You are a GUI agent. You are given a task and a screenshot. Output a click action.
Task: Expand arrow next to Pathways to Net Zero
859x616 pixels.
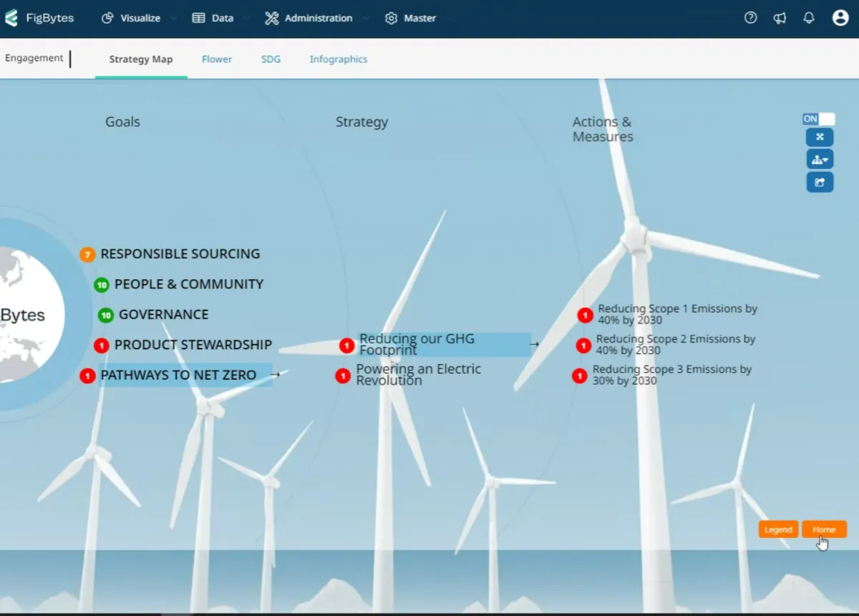(275, 374)
